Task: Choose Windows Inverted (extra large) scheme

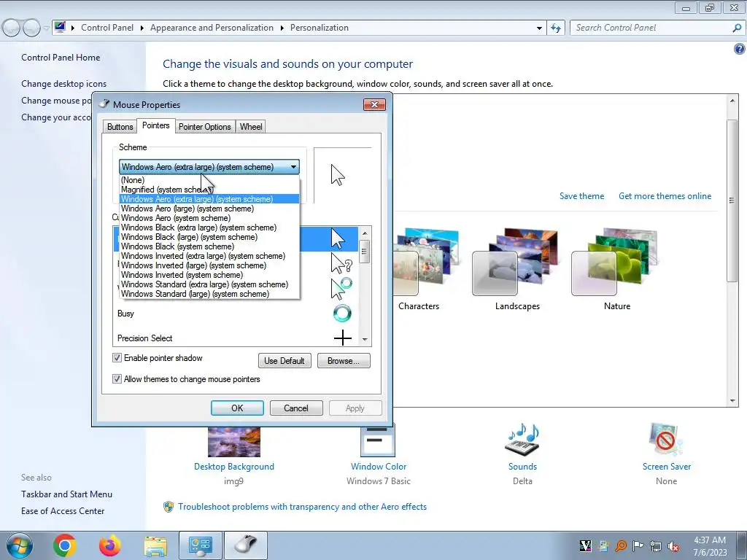Action: 209,256
